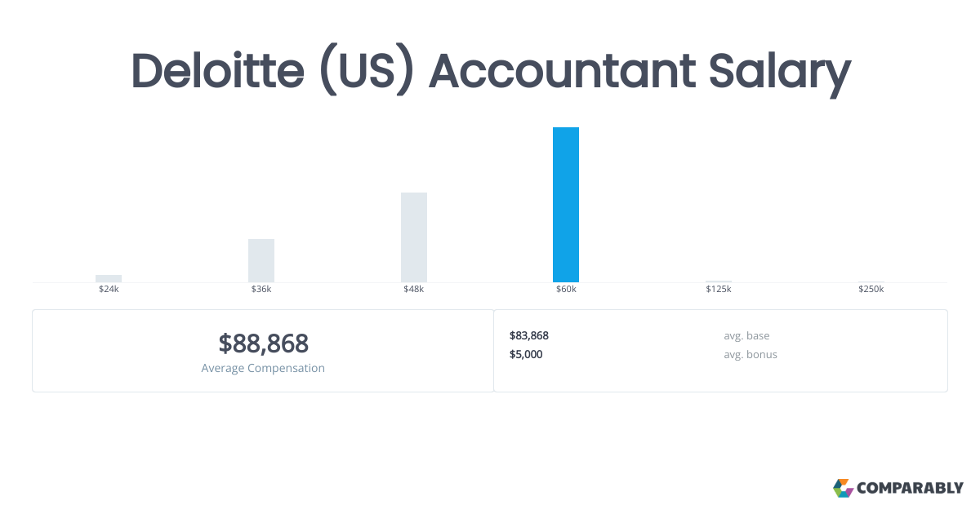
Task: Click the Deloitte (US) Accountant Salary title
Action: [490, 71]
